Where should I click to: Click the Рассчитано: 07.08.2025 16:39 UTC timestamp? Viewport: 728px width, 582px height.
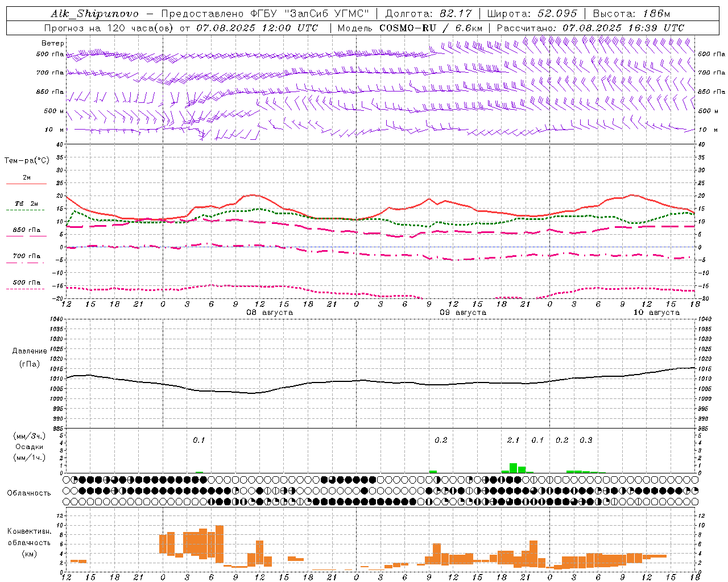point(590,28)
